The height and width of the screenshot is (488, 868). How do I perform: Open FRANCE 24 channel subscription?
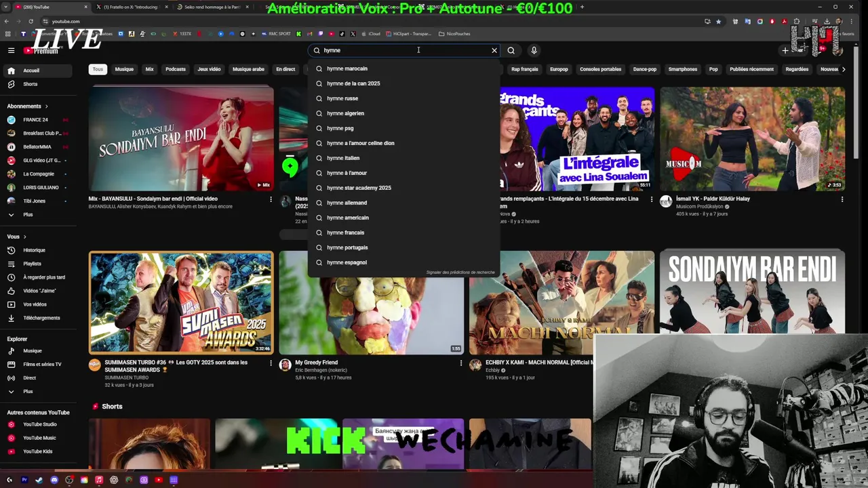click(x=39, y=120)
